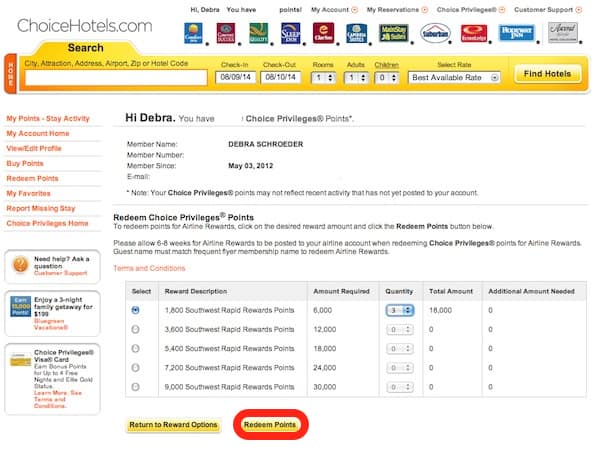Open the Suburban brand logo

click(435, 33)
